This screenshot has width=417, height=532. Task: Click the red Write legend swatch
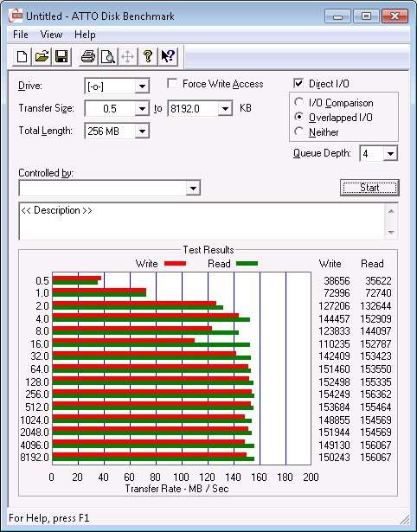coord(175,264)
